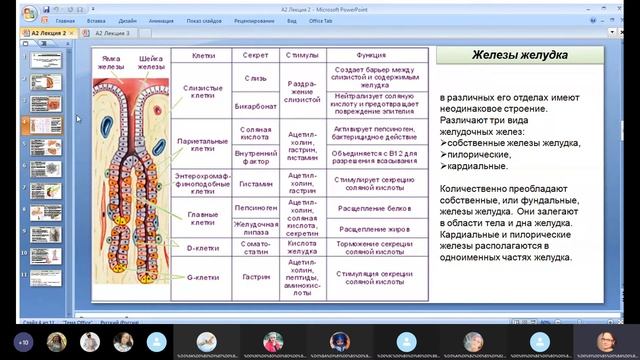Select slide 6 thumbnail
640x360 pixels.
pos(46,169)
